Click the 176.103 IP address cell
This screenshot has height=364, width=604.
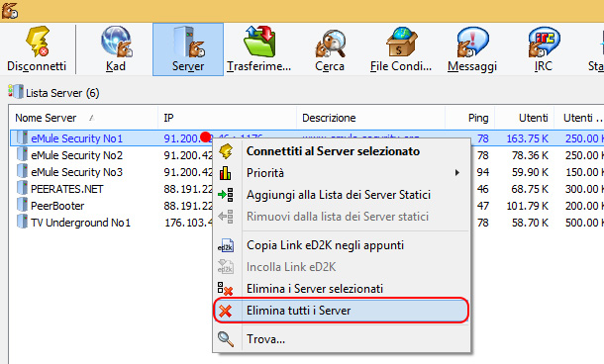click(189, 223)
